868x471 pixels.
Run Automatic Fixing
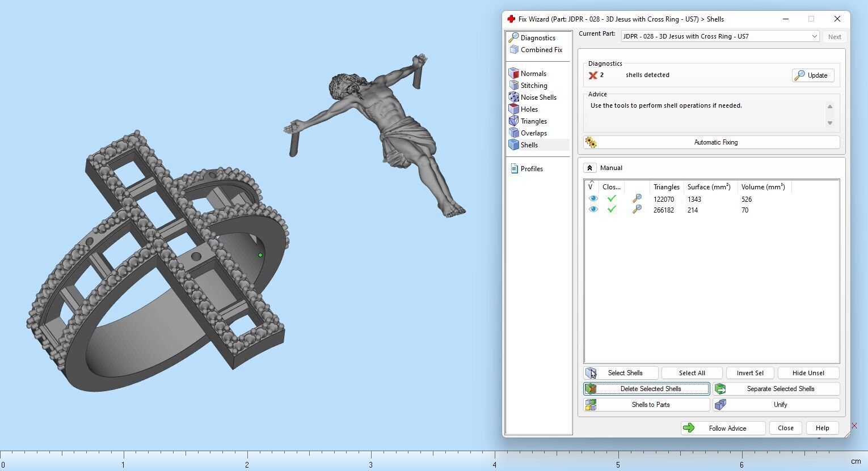[711, 142]
